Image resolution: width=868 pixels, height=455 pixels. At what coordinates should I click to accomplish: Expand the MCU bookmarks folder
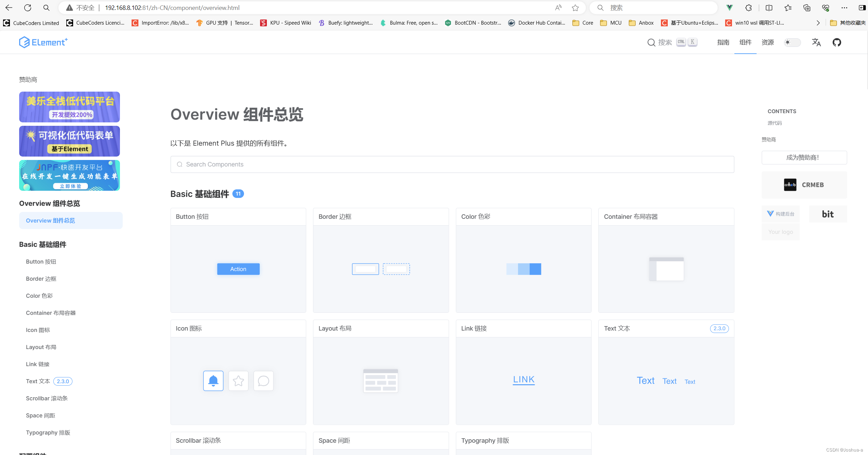coord(610,23)
